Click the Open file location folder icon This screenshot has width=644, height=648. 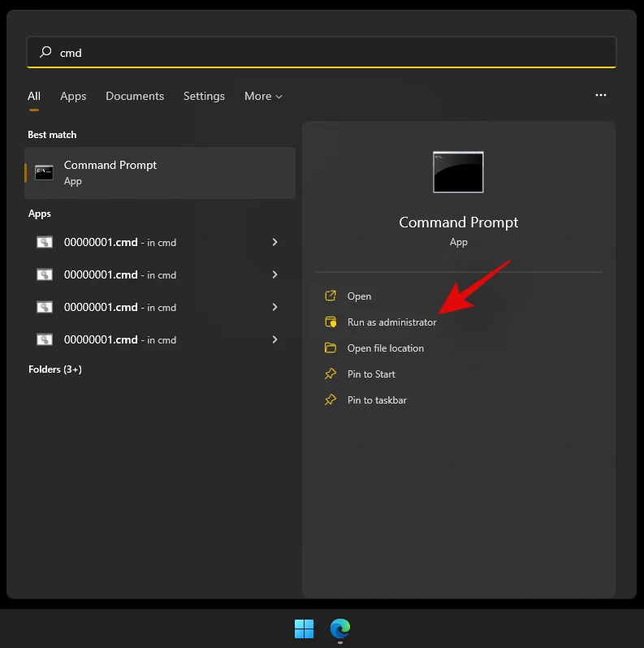point(331,348)
